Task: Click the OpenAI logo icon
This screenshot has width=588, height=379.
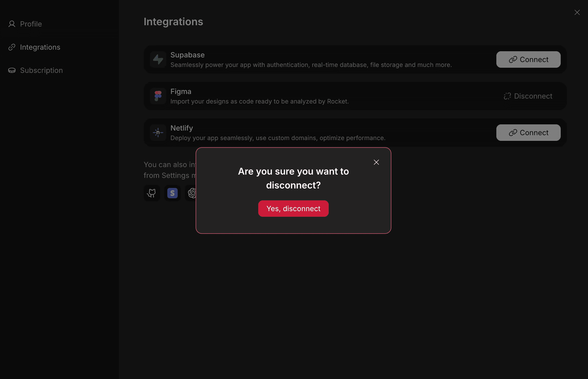Action: (x=192, y=193)
